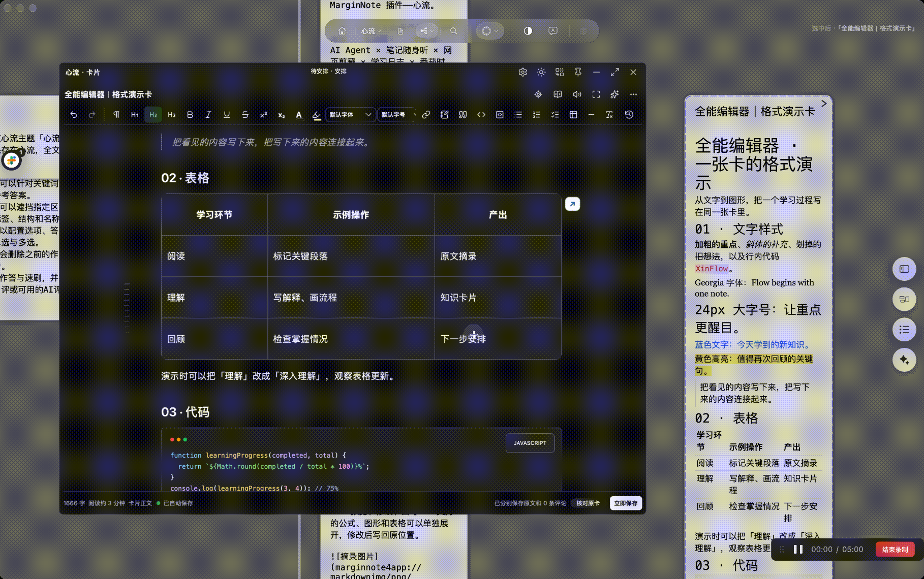This screenshot has height=579, width=924.
Task: Click the 结束录制 stop recording button
Action: point(895,550)
